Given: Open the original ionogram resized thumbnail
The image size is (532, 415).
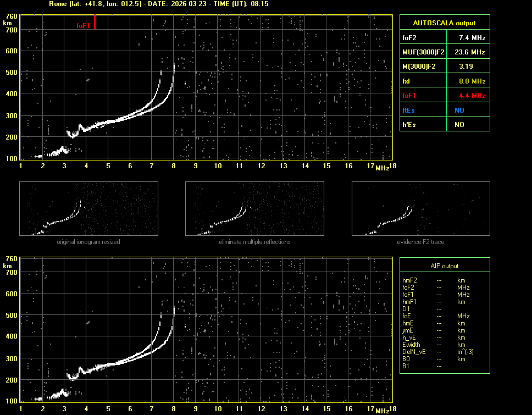Looking at the screenshot, I should click(x=88, y=208).
